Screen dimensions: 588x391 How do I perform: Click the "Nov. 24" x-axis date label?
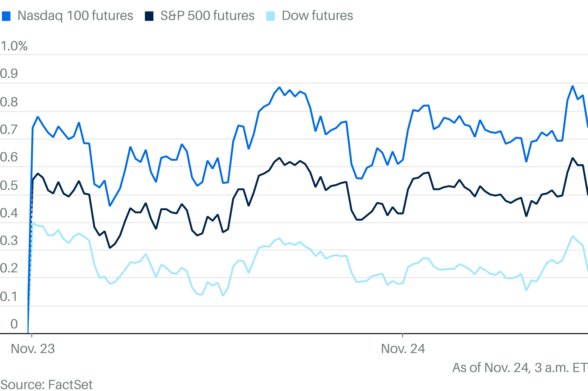click(403, 349)
